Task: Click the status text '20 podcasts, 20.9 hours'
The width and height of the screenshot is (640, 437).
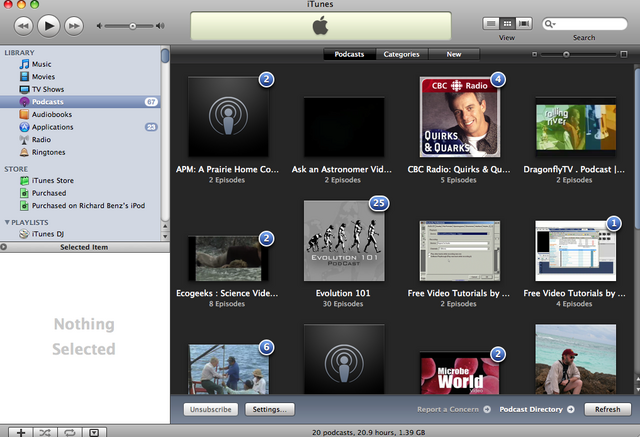Action: tap(369, 433)
